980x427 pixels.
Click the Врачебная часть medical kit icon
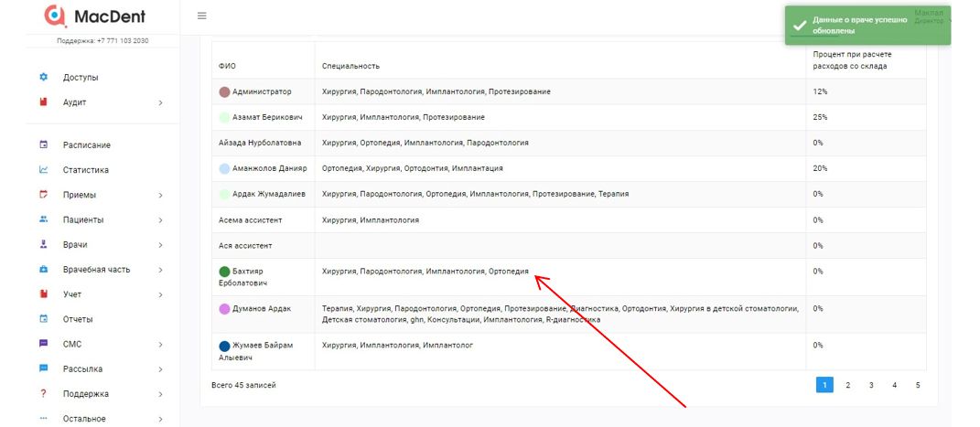coord(43,270)
